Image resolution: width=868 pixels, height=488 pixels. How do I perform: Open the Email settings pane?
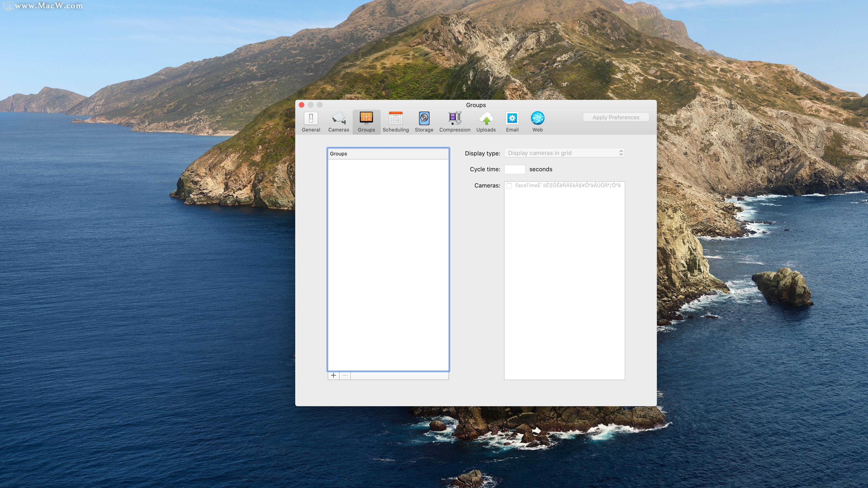[512, 122]
